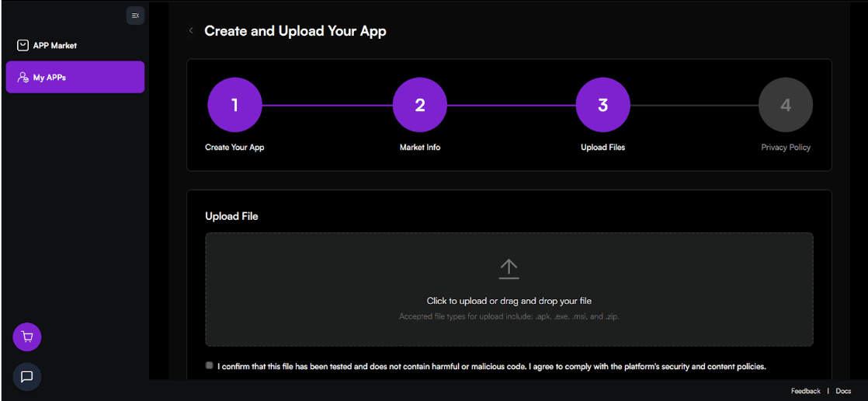Go back using the left chevron arrow
868x401 pixels.
pos(191,31)
